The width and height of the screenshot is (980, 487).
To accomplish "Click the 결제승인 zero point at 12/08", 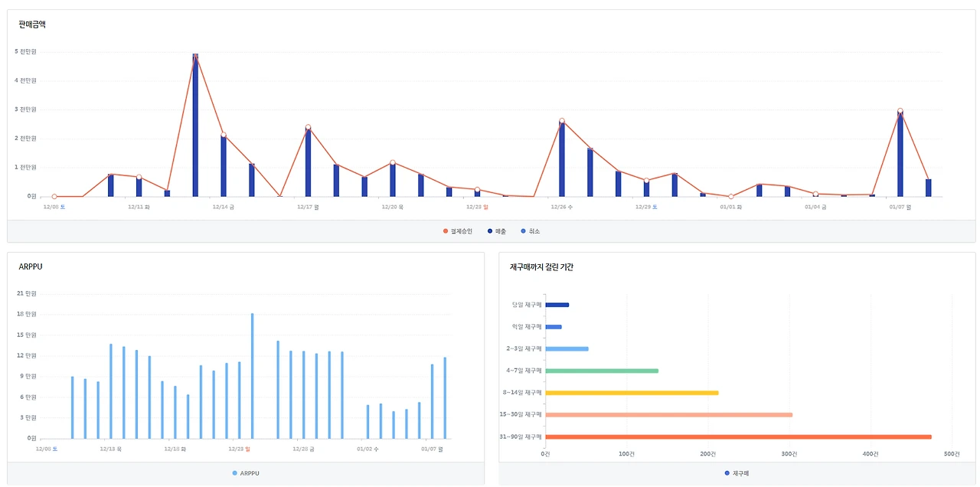I will (x=54, y=196).
